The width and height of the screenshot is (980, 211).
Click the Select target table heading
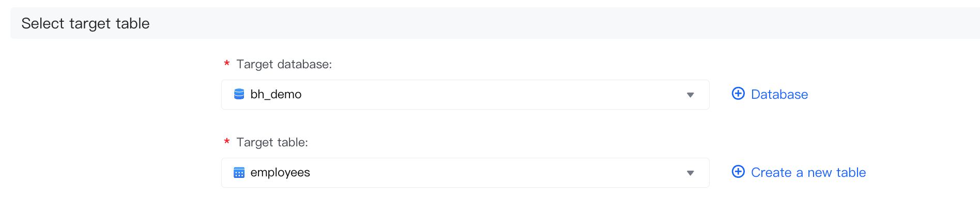coord(85,23)
